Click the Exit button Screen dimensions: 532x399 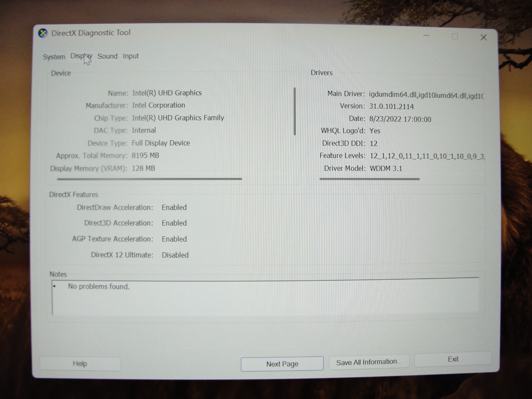[x=453, y=359]
